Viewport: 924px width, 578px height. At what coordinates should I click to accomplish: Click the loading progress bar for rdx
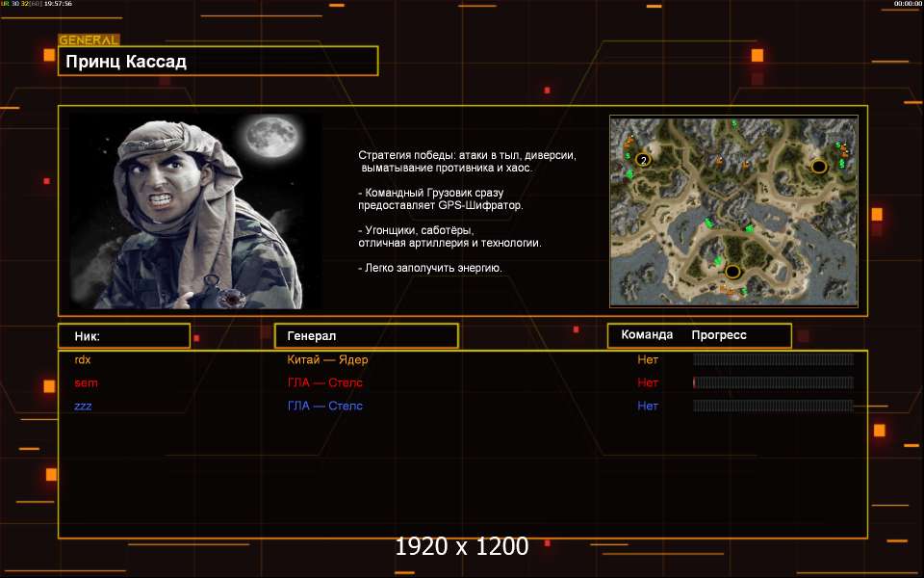773,359
